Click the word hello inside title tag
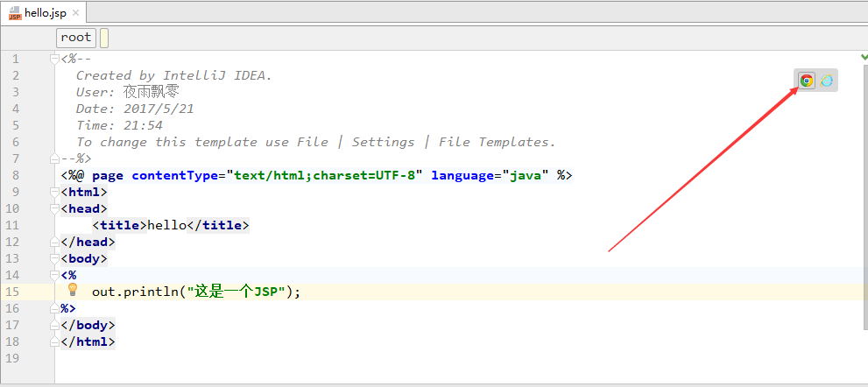 pyautogui.click(x=166, y=225)
